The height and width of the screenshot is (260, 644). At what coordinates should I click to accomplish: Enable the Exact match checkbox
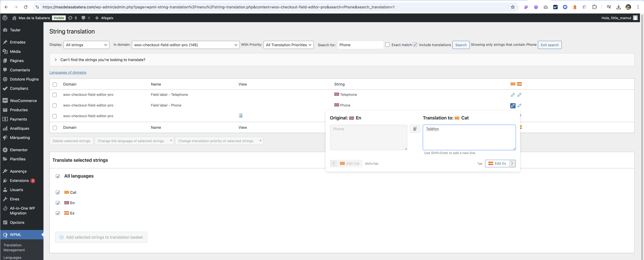click(x=387, y=45)
